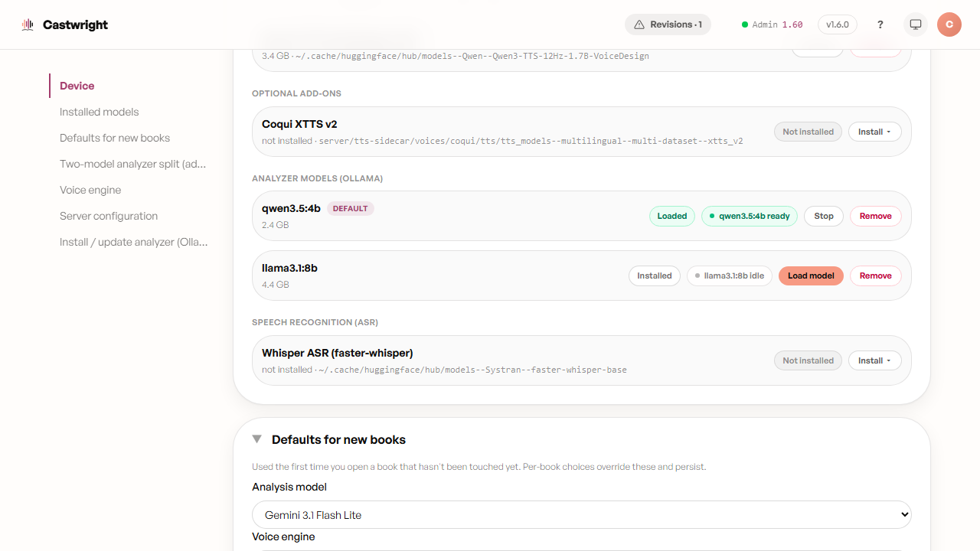This screenshot has width=980, height=551.
Task: Click the qwen3.5:4b ready status pill
Action: 750,216
